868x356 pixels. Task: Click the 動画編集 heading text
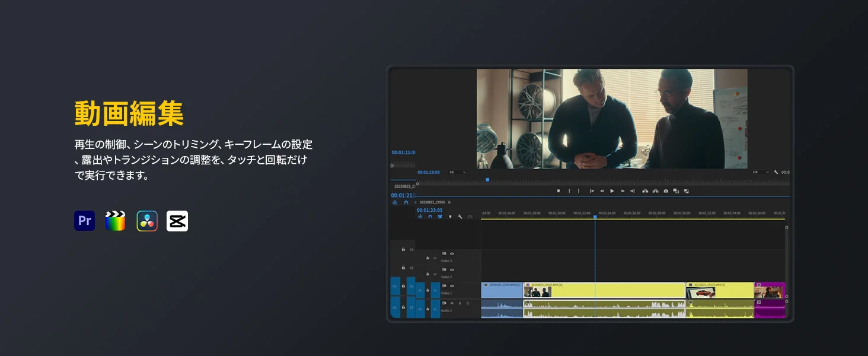[129, 113]
